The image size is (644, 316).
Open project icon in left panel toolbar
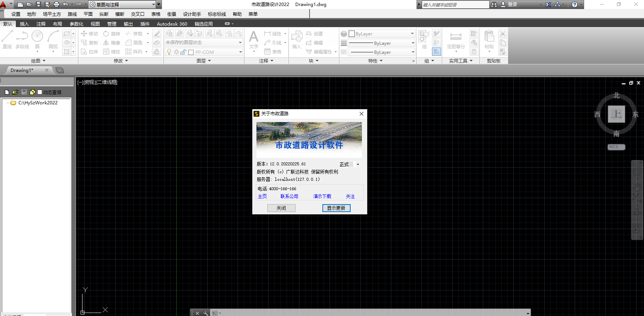pos(15,92)
